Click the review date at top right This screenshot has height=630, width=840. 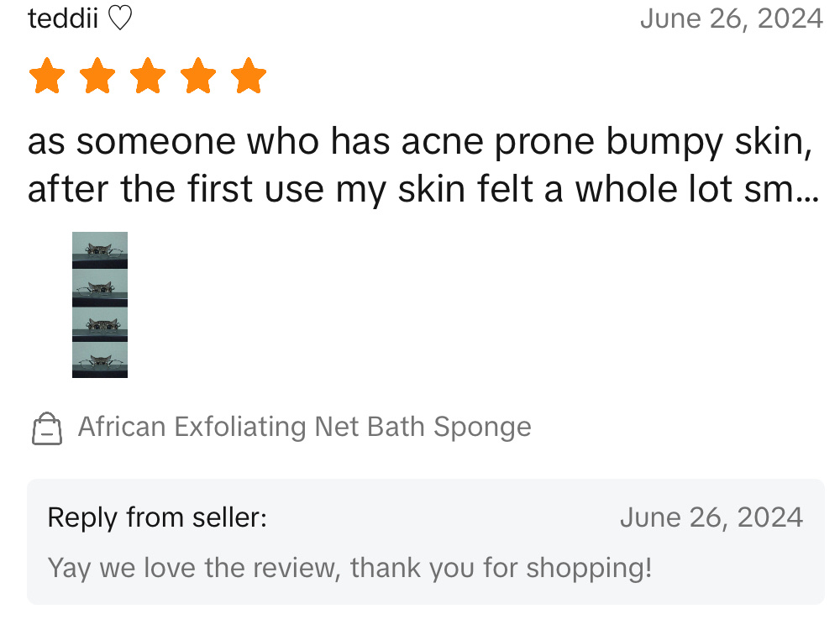click(732, 18)
